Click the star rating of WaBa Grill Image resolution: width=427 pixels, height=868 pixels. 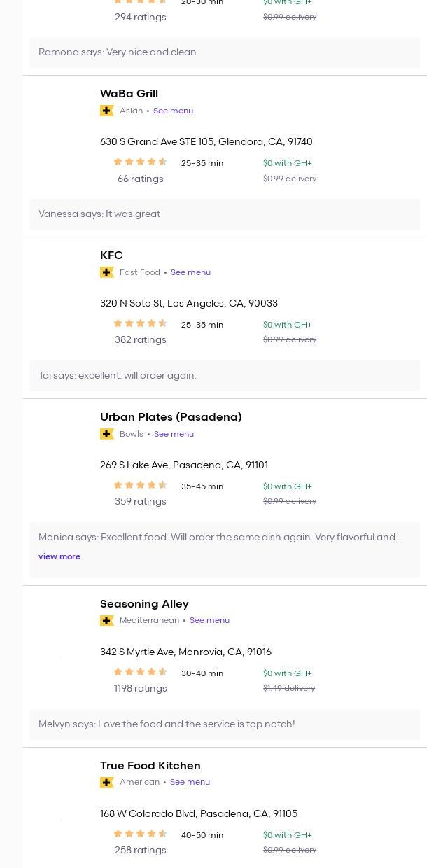(x=140, y=162)
